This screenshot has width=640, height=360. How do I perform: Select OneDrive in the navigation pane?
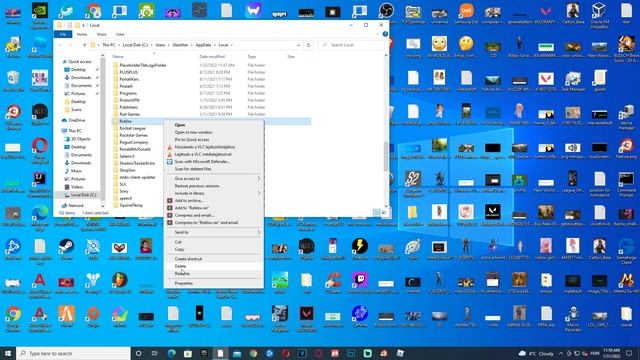click(77, 120)
